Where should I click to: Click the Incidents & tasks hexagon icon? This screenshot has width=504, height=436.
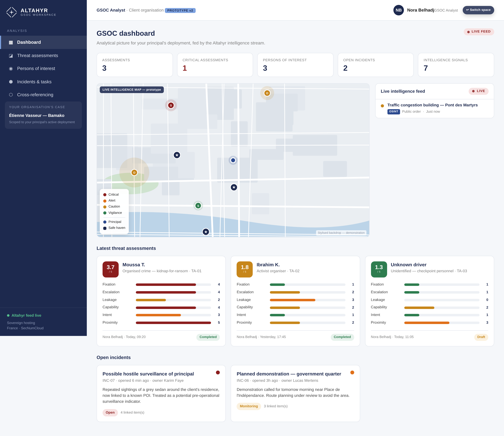point(11,82)
